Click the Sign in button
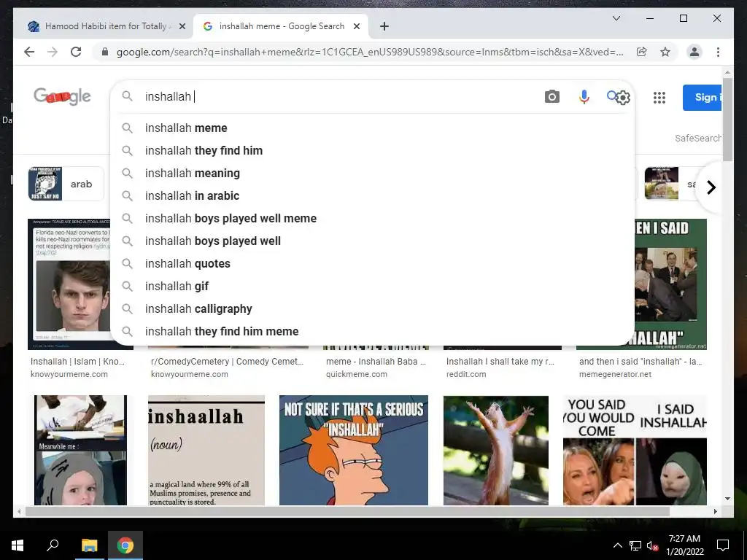The width and height of the screenshot is (747, 560). 703,98
